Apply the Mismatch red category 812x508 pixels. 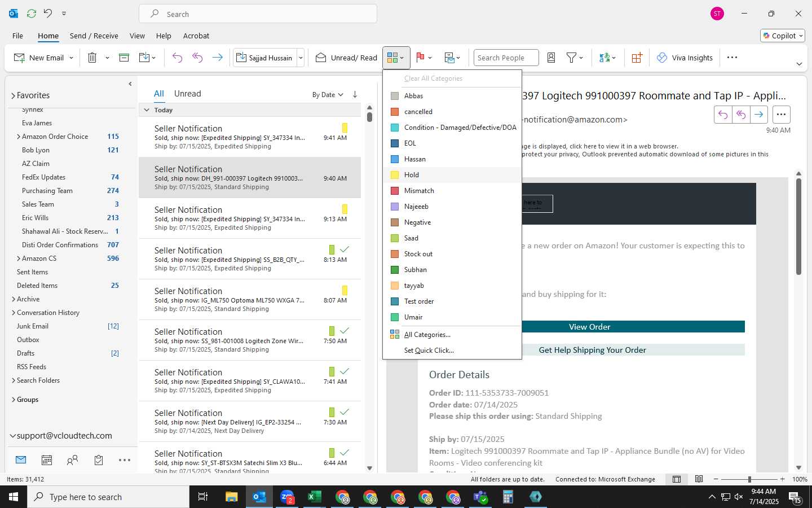pyautogui.click(x=452, y=191)
